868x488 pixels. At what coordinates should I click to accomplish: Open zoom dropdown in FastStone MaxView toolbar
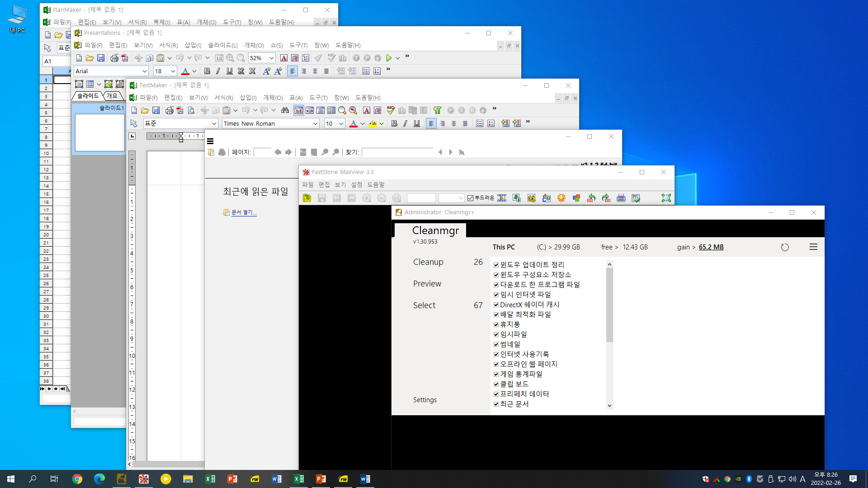[460, 198]
